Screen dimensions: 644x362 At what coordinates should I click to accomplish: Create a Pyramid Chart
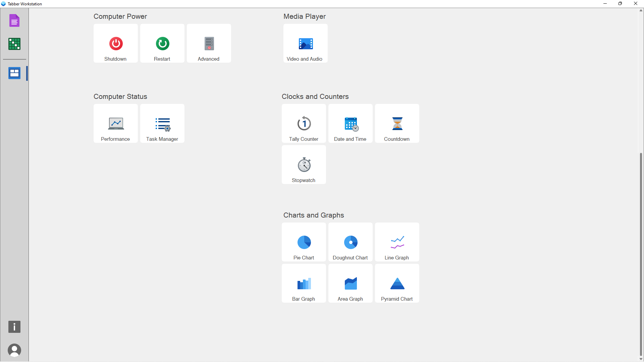pyautogui.click(x=397, y=283)
